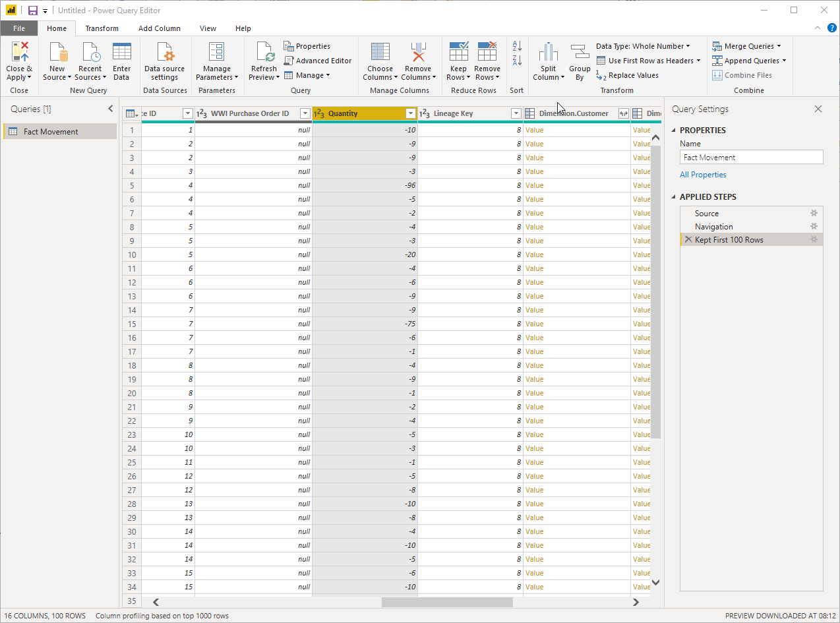Select the Enter Data icon
The height and width of the screenshot is (623, 840).
[x=121, y=61]
